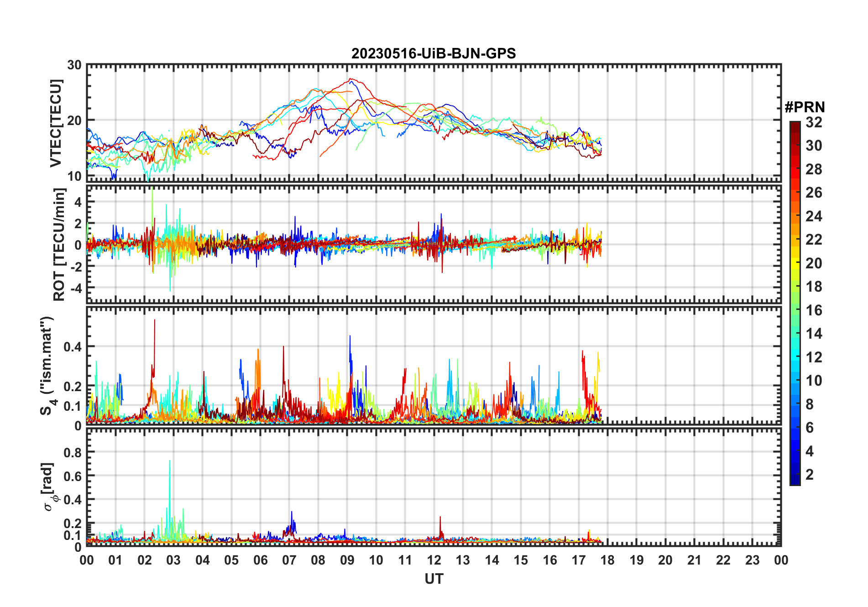Click the #PRN colorbar title

(805, 107)
